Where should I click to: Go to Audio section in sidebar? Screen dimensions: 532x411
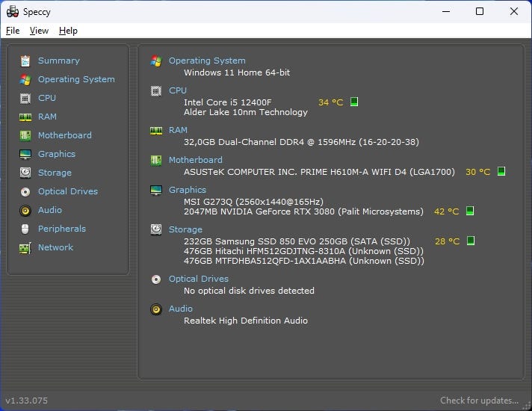coord(50,210)
